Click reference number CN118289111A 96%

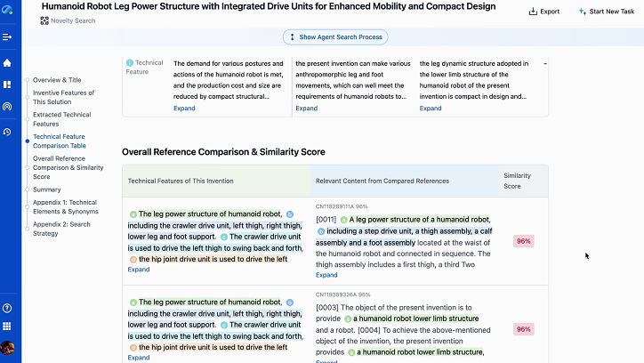tap(342, 206)
